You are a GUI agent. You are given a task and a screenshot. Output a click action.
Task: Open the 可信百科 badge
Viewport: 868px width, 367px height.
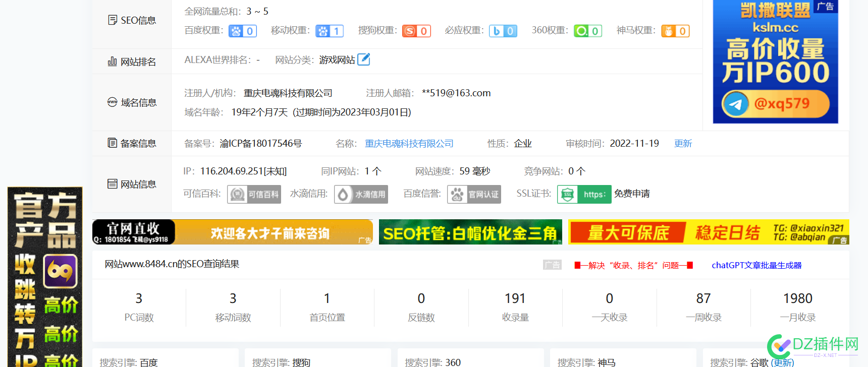point(254,194)
